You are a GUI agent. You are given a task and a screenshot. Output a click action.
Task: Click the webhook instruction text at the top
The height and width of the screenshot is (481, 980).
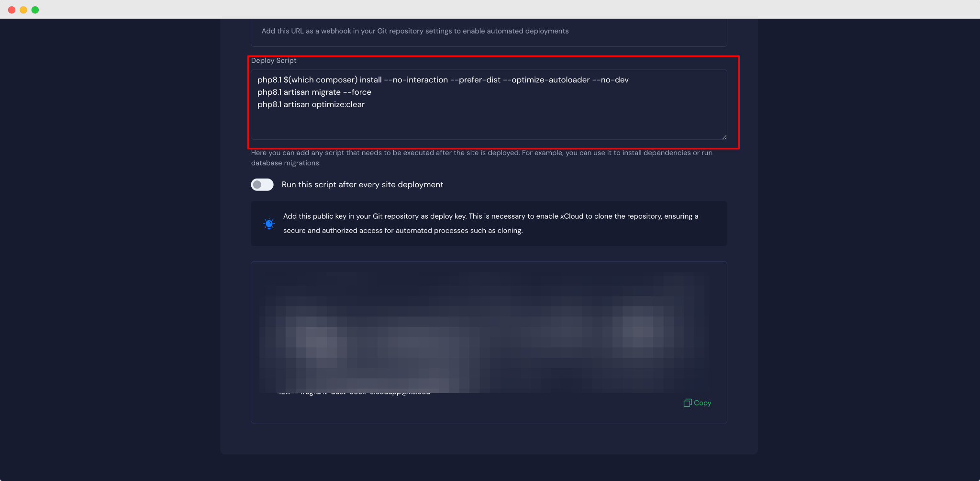pos(415,31)
